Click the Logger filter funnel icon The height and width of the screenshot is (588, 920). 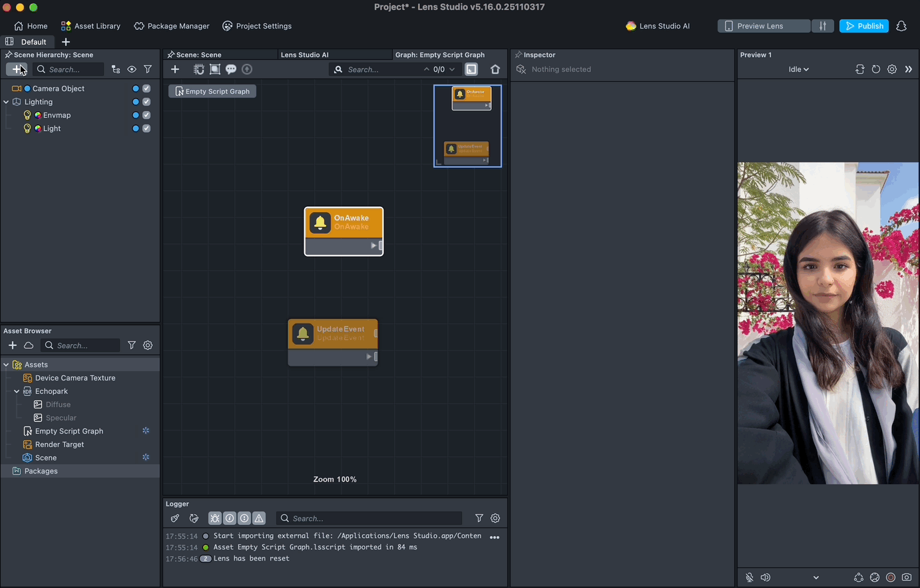click(479, 518)
